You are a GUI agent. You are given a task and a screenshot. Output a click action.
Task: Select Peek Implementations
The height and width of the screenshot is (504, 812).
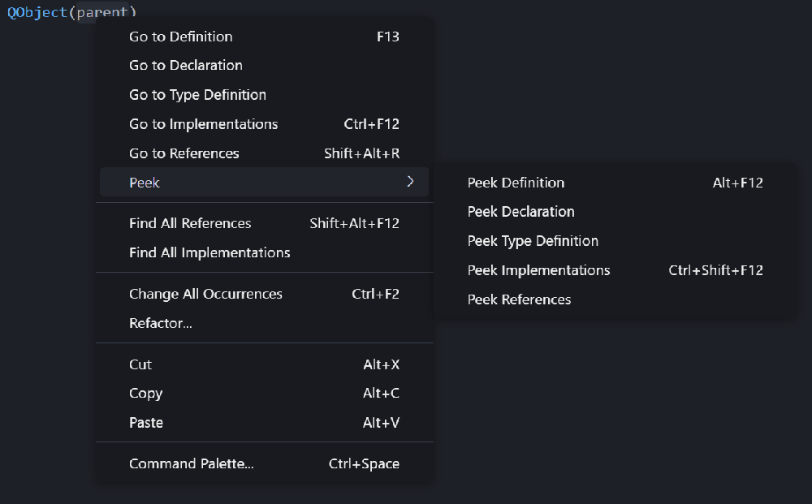click(x=538, y=270)
